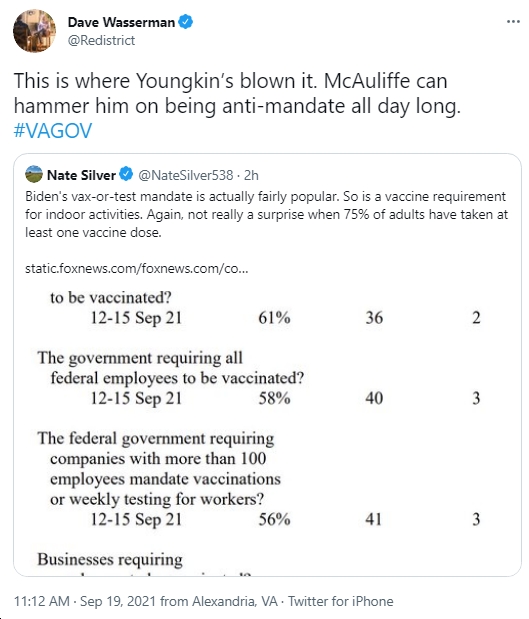
Task: Click the 61% poll result row
Action: (x=285, y=318)
